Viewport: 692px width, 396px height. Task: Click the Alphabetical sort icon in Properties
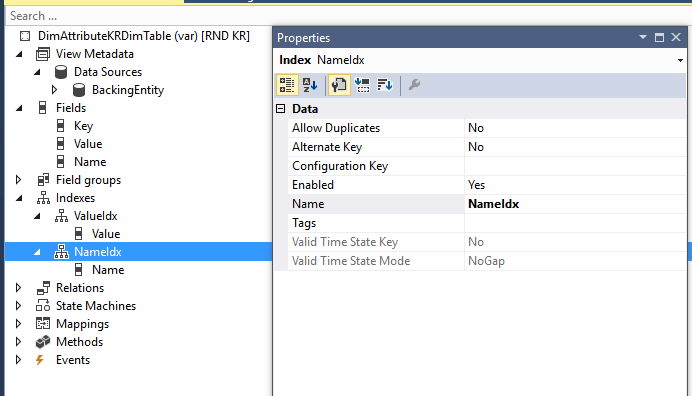[310, 85]
